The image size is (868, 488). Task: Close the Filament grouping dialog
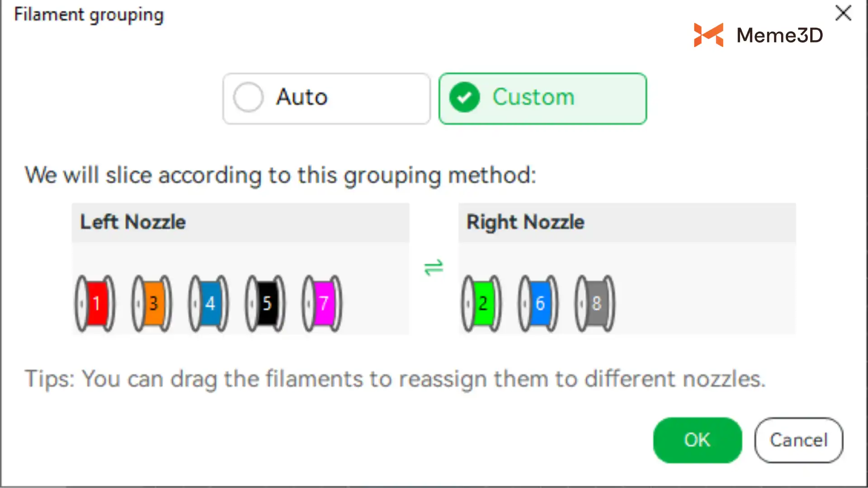[843, 13]
